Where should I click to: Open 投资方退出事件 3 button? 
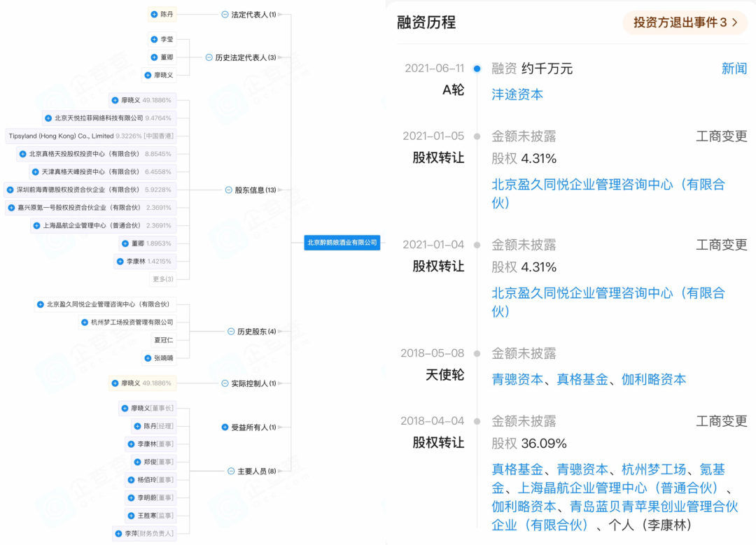click(x=685, y=22)
